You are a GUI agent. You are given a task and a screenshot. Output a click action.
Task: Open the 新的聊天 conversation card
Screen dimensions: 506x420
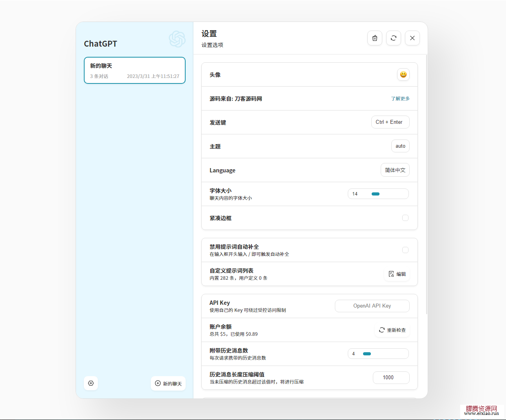(x=135, y=71)
